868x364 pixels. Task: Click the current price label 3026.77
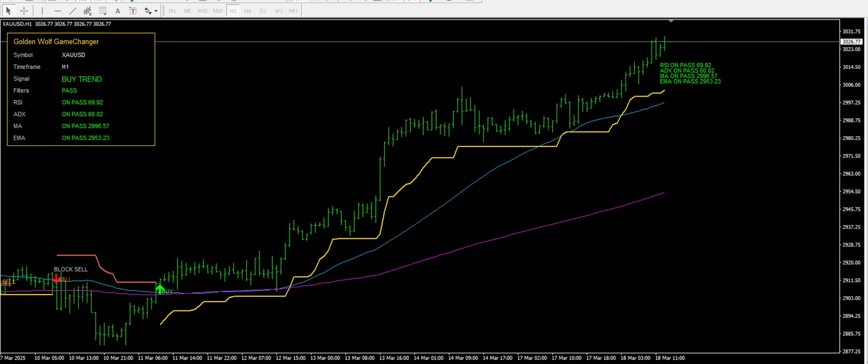[851, 42]
